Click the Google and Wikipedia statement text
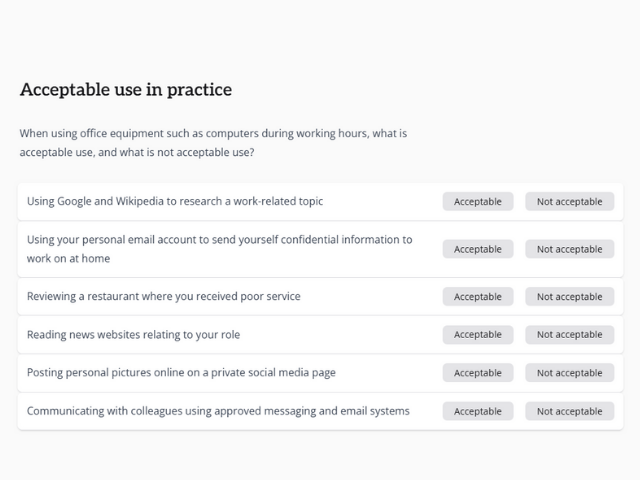The width and height of the screenshot is (640, 480). (175, 202)
